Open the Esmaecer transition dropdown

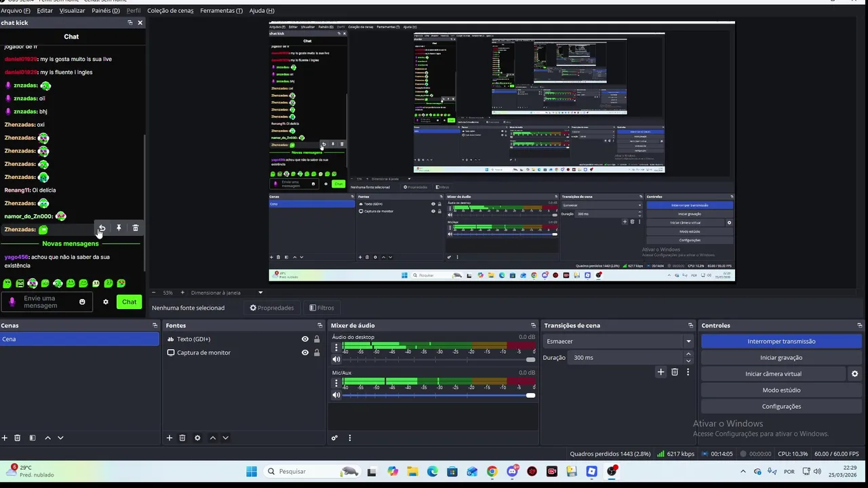pyautogui.click(x=618, y=341)
